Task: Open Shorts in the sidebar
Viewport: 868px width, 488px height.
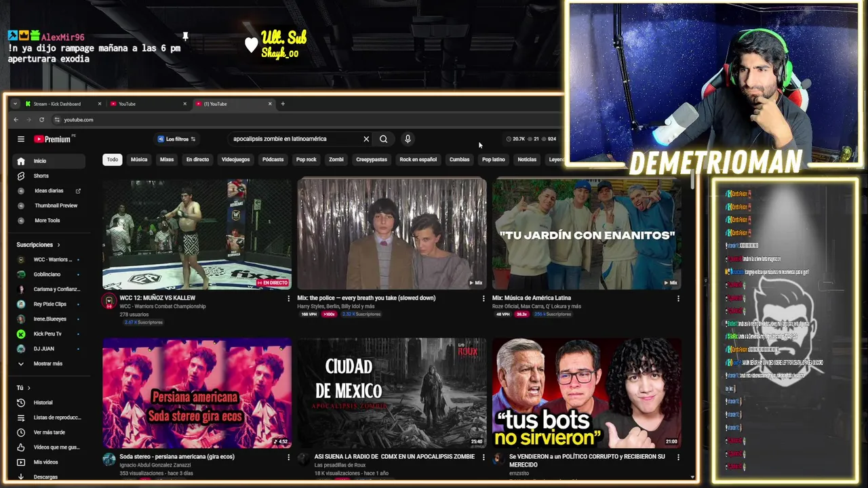Action: coord(49,176)
